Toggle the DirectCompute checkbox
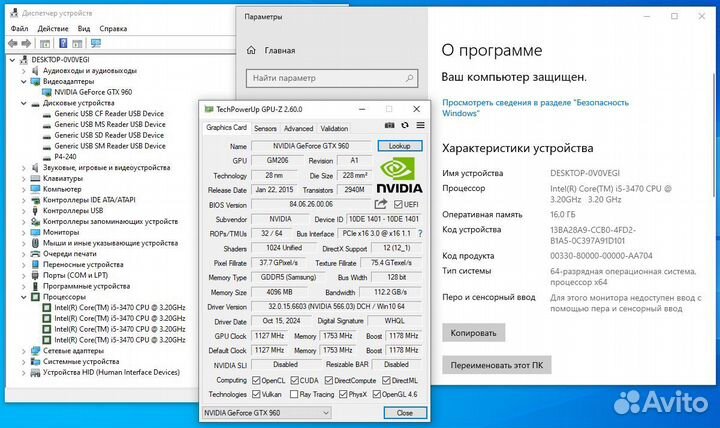The width and height of the screenshot is (720, 428). point(329,380)
